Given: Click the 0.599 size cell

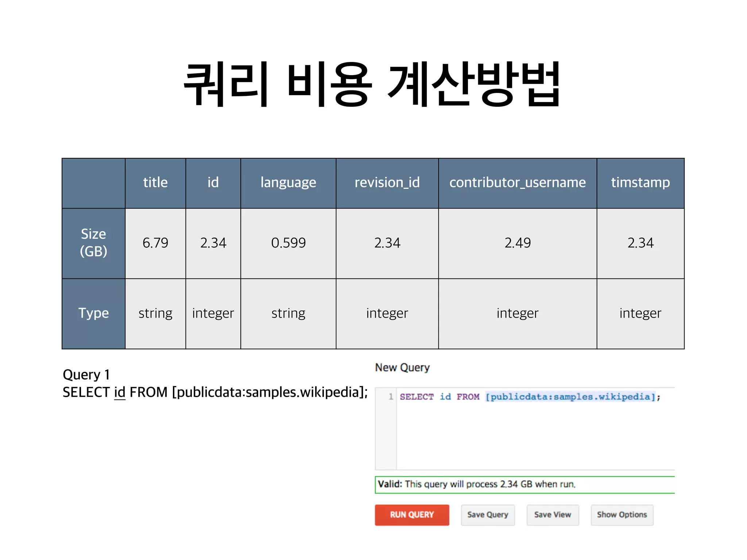Looking at the screenshot, I should [x=288, y=243].
